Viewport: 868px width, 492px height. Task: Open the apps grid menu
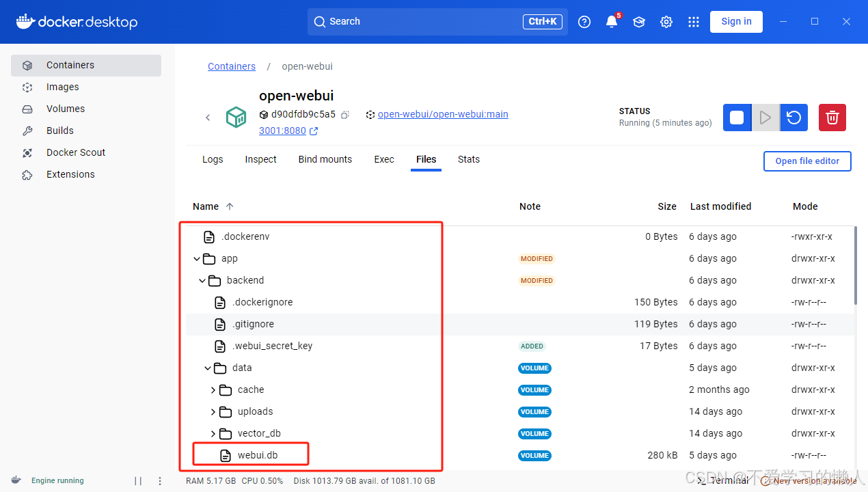click(694, 22)
